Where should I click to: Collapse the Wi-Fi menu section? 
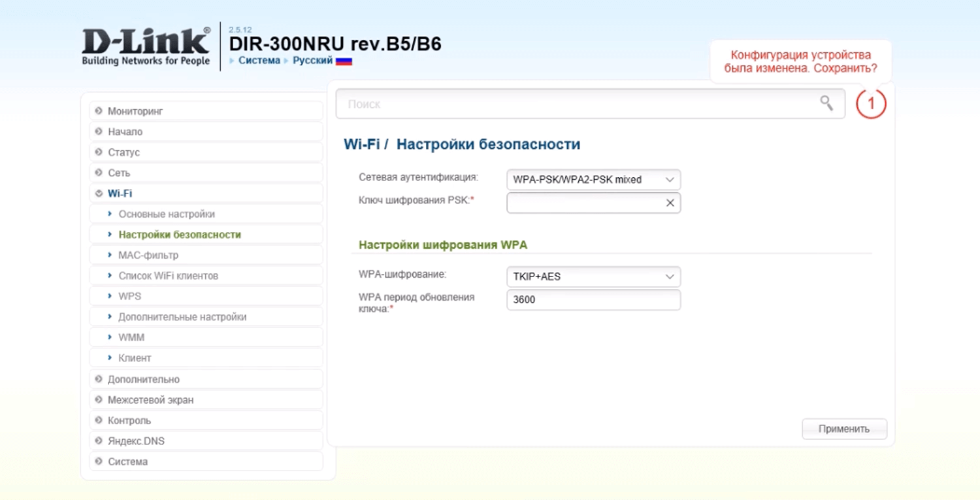[120, 193]
